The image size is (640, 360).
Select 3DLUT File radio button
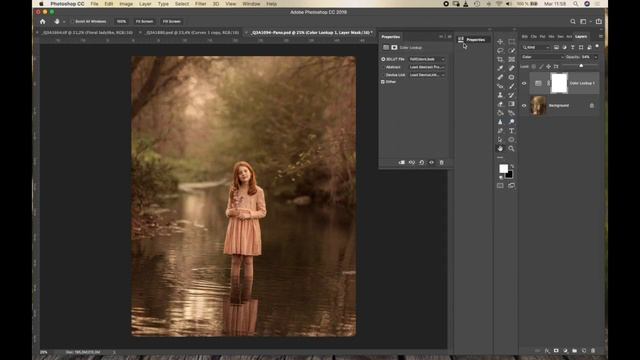[x=383, y=59]
